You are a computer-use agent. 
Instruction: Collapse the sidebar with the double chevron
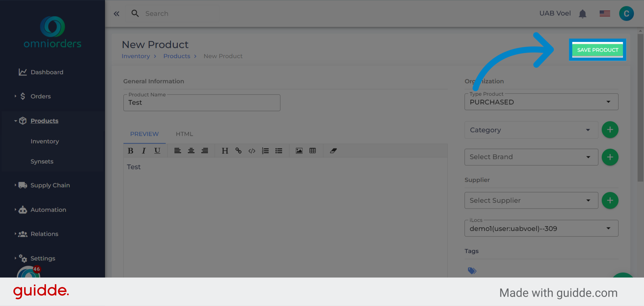[x=116, y=13]
